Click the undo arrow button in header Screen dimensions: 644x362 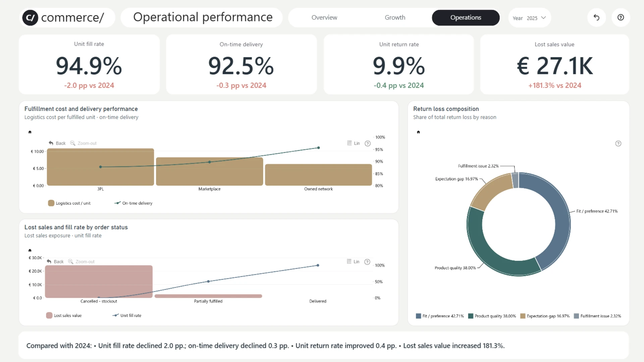click(596, 17)
